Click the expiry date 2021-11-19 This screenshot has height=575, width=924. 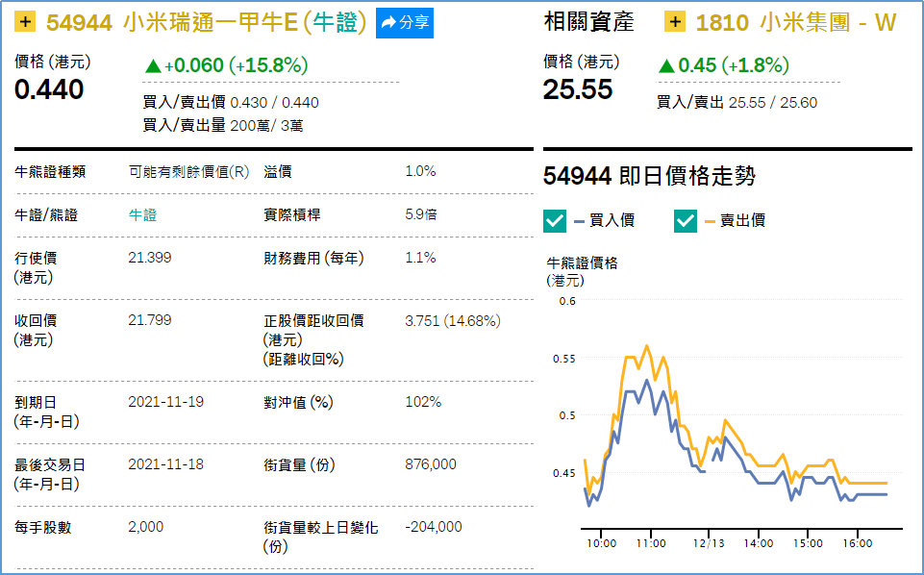click(x=166, y=402)
